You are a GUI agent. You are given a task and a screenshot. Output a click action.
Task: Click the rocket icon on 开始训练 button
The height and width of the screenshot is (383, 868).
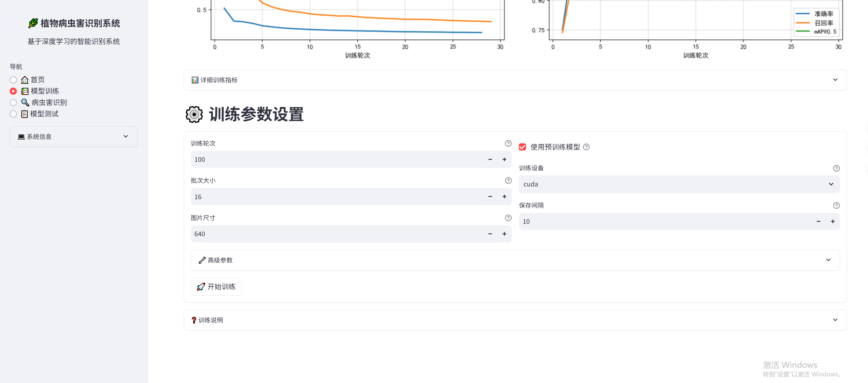201,287
